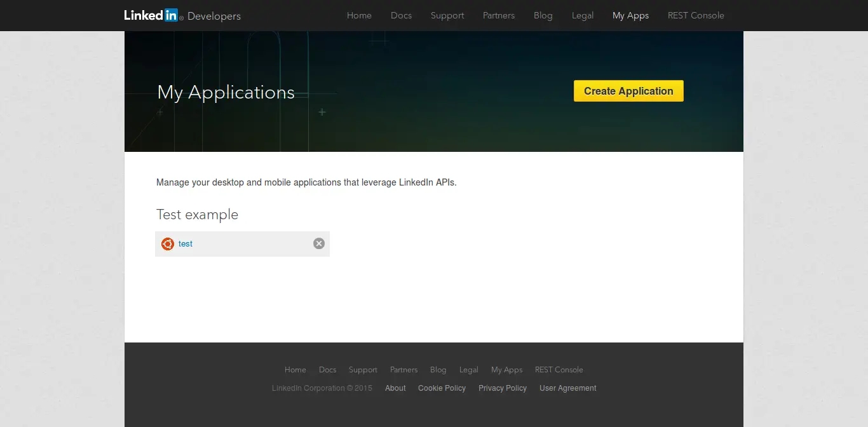The image size is (868, 427).
Task: Open the test application link
Action: [186, 244]
